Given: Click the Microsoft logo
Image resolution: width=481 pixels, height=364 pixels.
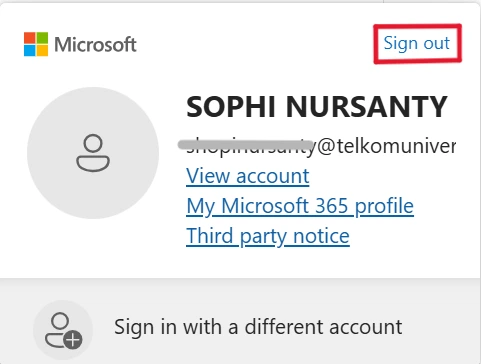Looking at the screenshot, I should tap(80, 44).
